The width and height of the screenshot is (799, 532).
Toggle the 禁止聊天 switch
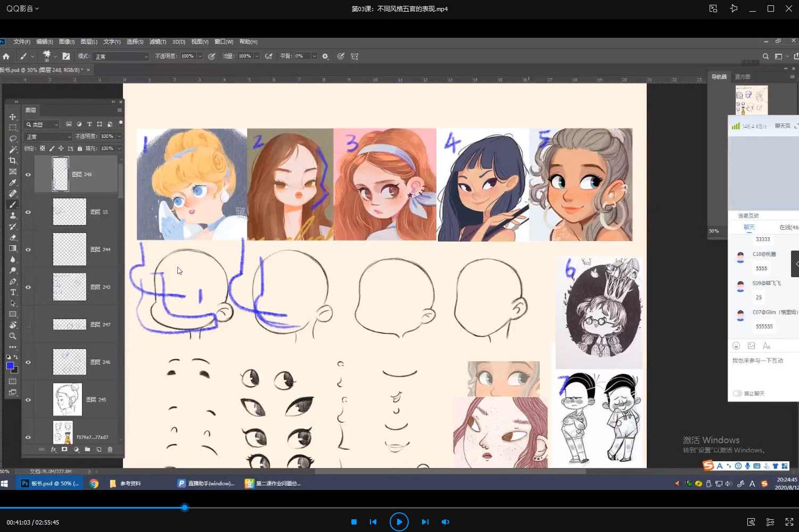pyautogui.click(x=737, y=394)
